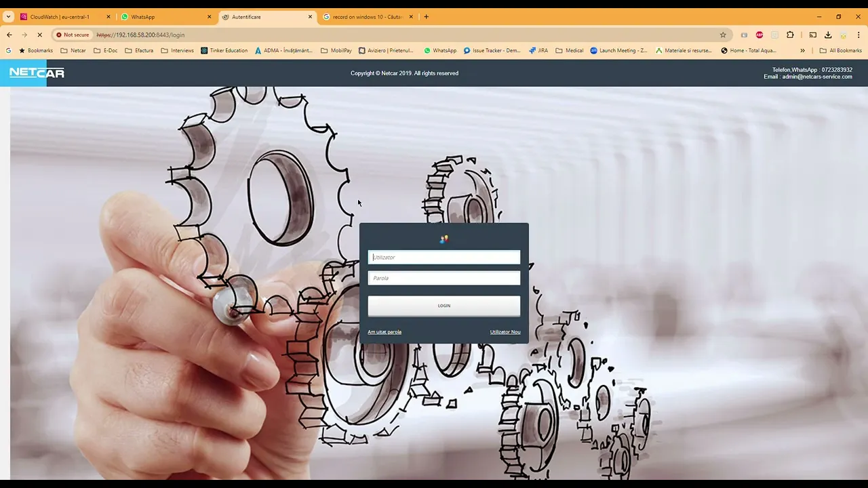Viewport: 868px width, 488px height.
Task: Close the CloudWatch tab
Action: tap(108, 17)
